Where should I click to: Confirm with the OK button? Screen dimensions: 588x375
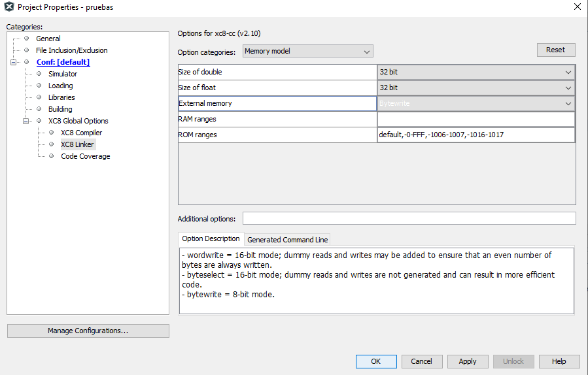coord(376,361)
